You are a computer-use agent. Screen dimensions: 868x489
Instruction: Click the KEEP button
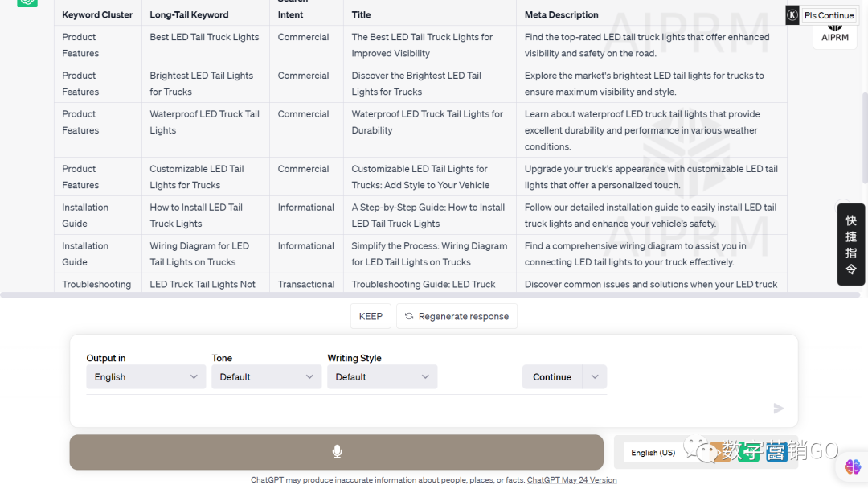click(371, 316)
